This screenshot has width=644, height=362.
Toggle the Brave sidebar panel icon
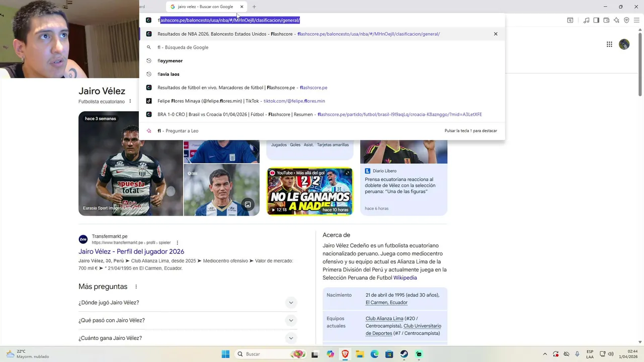(x=596, y=20)
